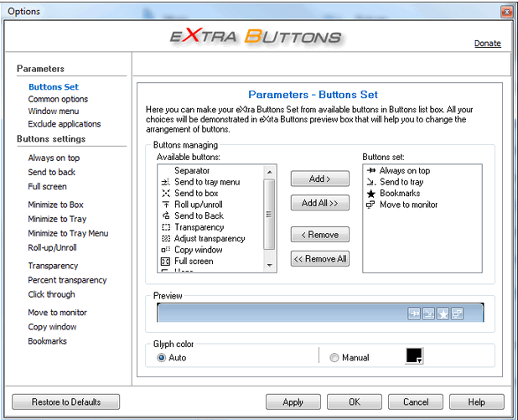Open Full screen settings in the sidebar
This screenshot has width=518, height=420.
47,186
